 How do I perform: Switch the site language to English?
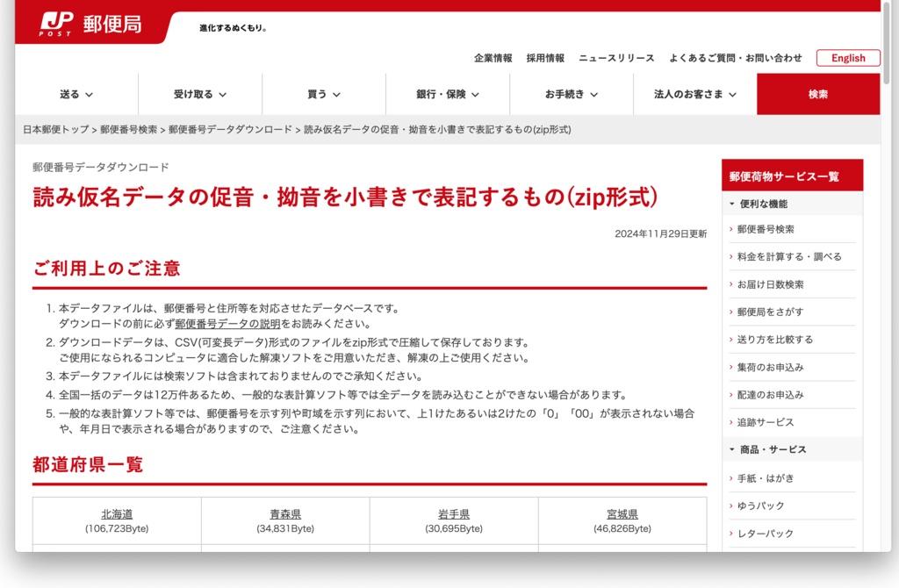(847, 58)
